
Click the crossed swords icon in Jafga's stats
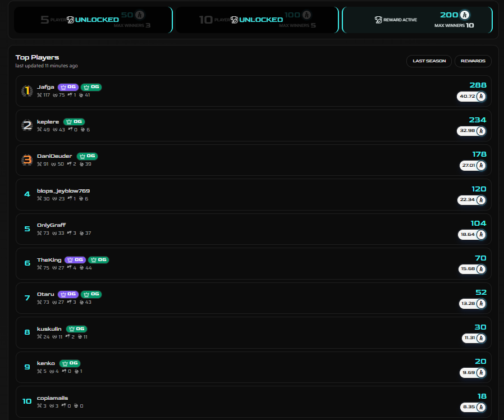tap(39, 95)
